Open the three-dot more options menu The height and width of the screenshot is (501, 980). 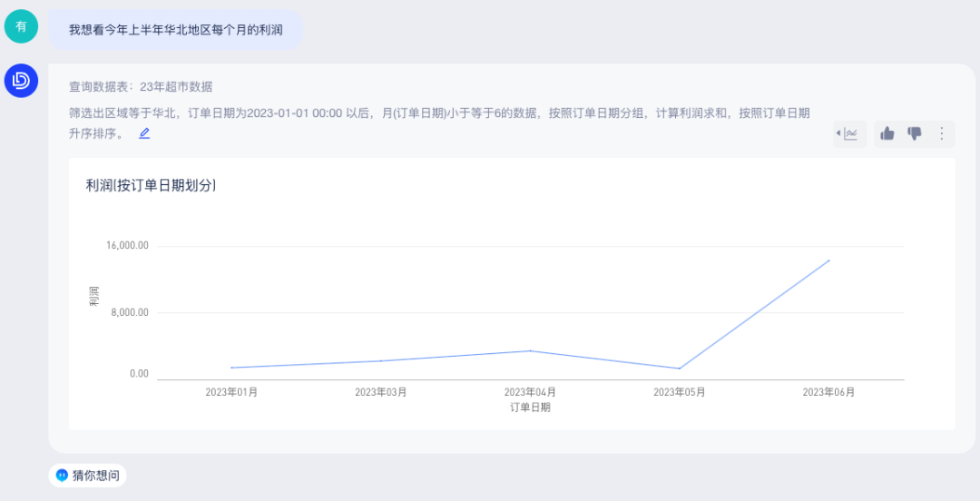pyautogui.click(x=942, y=133)
